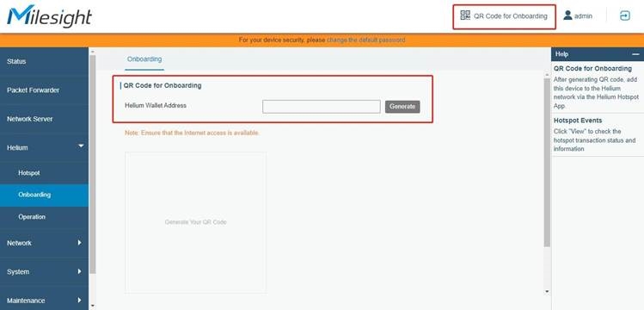Click QR Code for Onboarding section heading
Viewport: 644px width, 310px height.
click(163, 85)
